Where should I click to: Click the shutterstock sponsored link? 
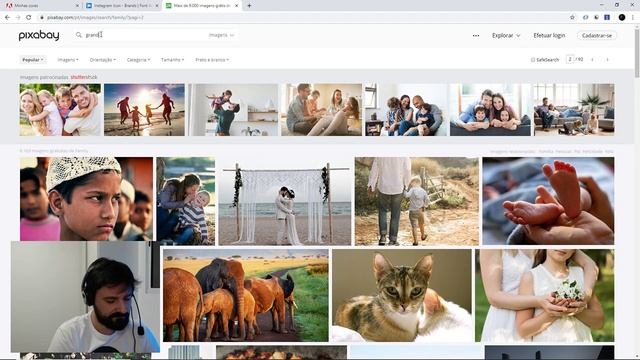[x=84, y=77]
